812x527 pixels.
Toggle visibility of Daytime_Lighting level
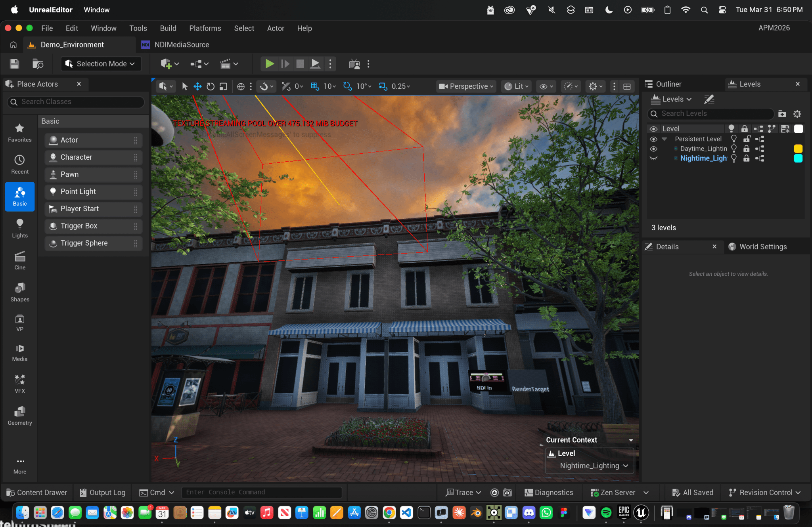tap(653, 149)
